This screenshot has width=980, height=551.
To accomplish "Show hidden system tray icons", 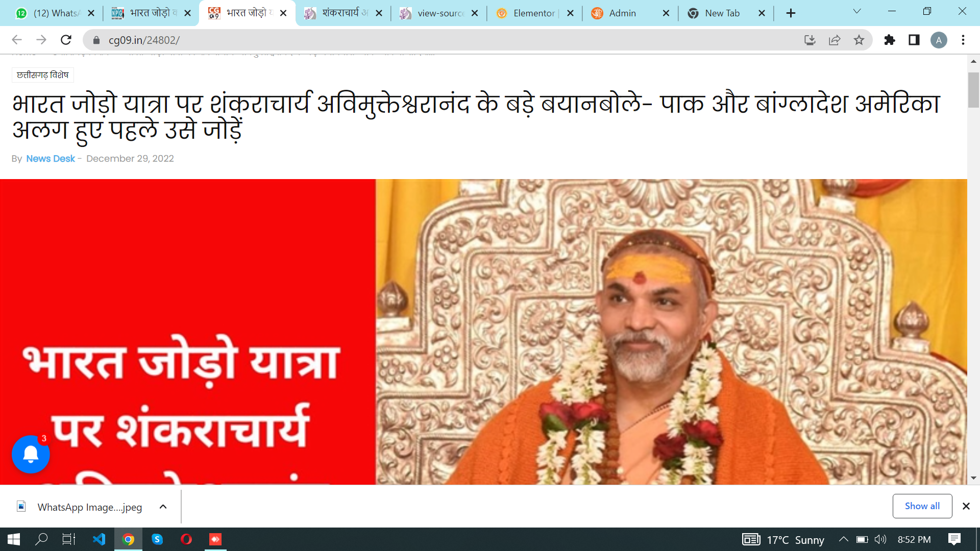I will coord(843,539).
